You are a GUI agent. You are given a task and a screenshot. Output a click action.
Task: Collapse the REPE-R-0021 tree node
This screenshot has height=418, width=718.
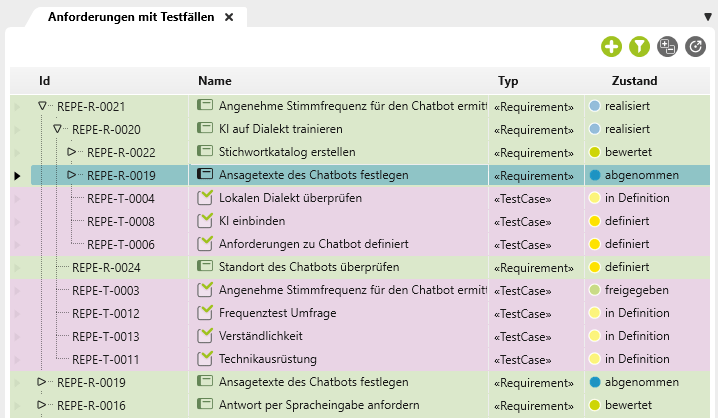(x=42, y=106)
